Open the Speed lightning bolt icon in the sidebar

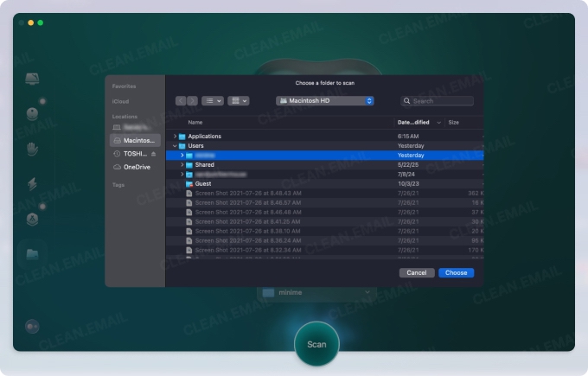[32, 184]
